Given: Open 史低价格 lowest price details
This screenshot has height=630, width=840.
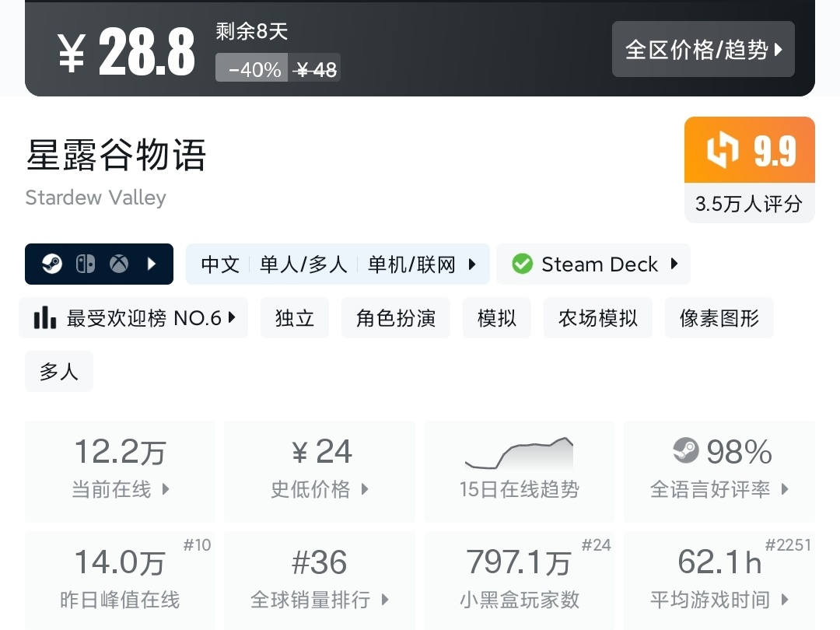Looking at the screenshot, I should click(x=320, y=471).
